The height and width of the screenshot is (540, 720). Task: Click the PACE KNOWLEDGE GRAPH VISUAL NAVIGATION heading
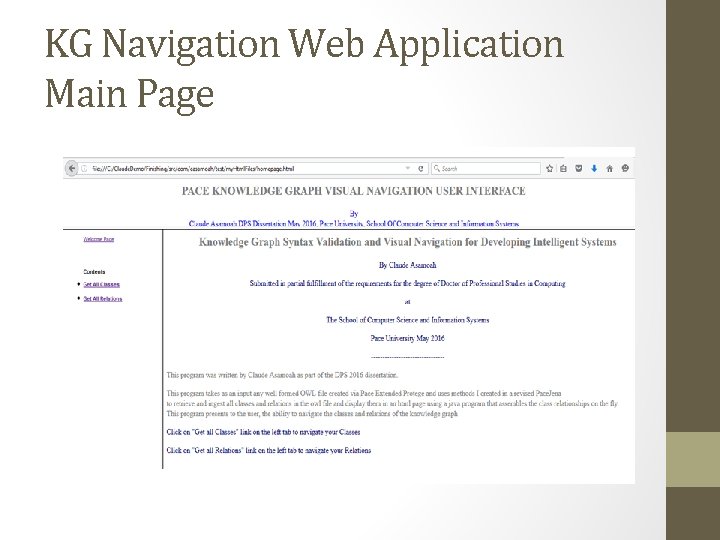354,191
